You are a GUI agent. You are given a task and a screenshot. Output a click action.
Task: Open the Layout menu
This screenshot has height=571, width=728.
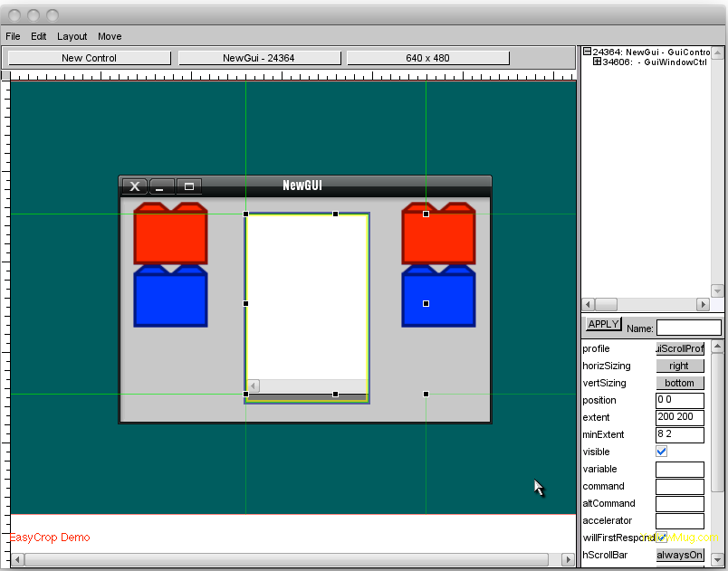pyautogui.click(x=72, y=36)
